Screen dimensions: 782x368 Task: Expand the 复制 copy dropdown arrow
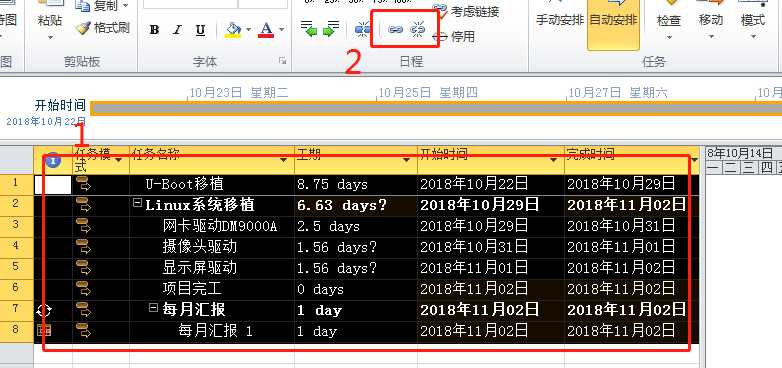point(125,6)
